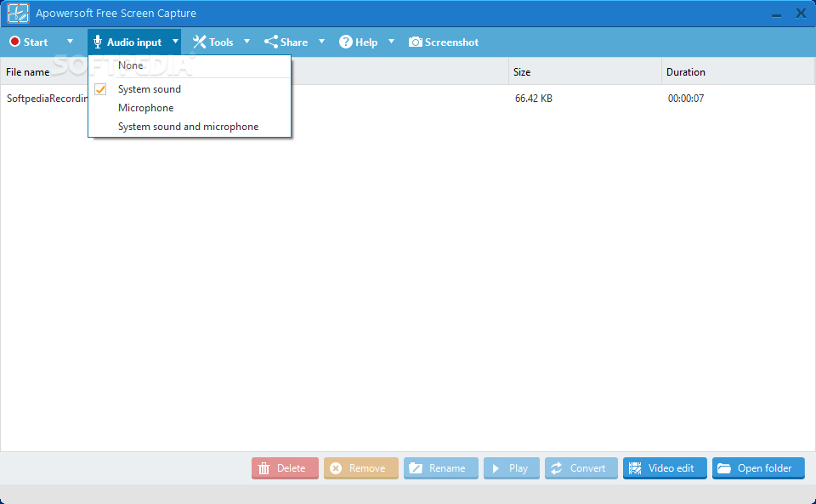This screenshot has width=816, height=504.
Task: Open the Tools menu label
Action: 221,42
